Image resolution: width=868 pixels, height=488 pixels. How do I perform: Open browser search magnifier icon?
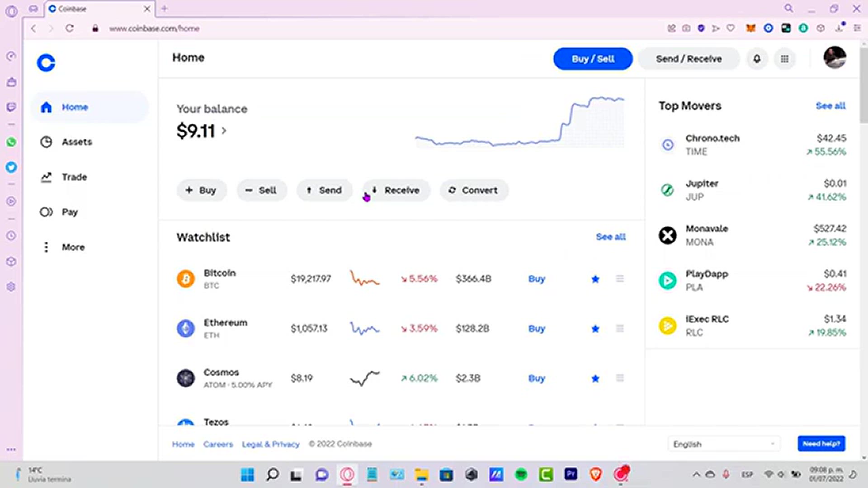pos(789,9)
